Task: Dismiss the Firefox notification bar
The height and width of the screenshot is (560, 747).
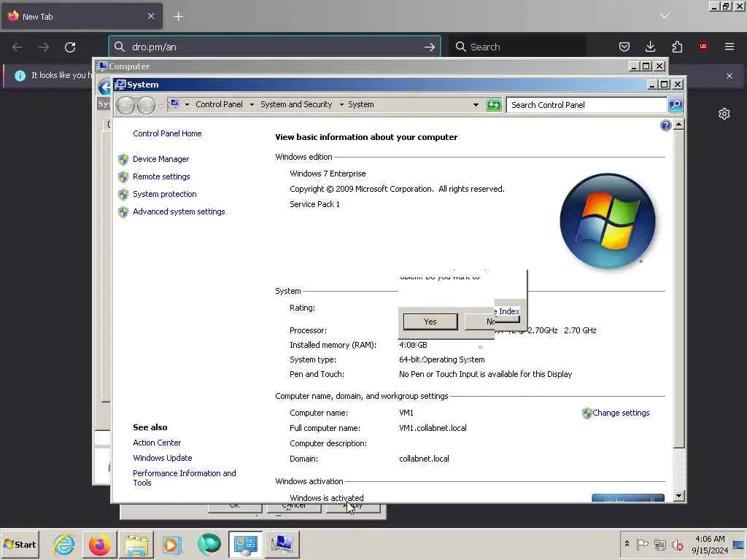Action: pyautogui.click(x=729, y=76)
